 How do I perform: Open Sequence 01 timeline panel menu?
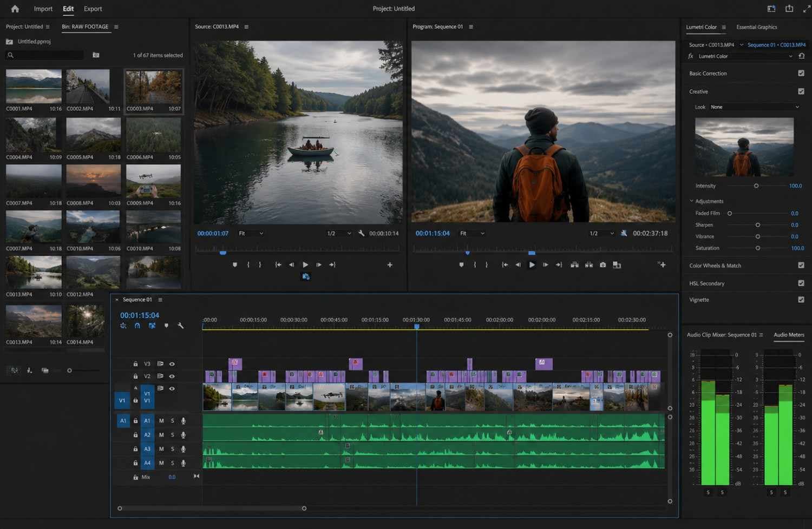coord(160,300)
